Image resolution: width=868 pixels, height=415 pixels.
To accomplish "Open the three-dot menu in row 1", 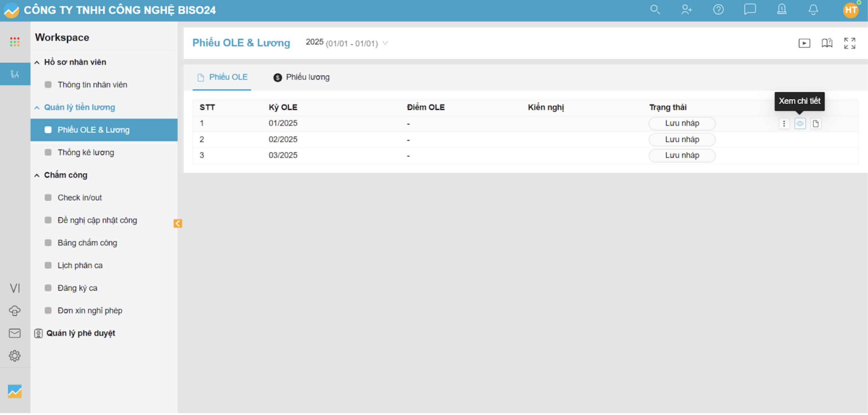I will click(784, 124).
